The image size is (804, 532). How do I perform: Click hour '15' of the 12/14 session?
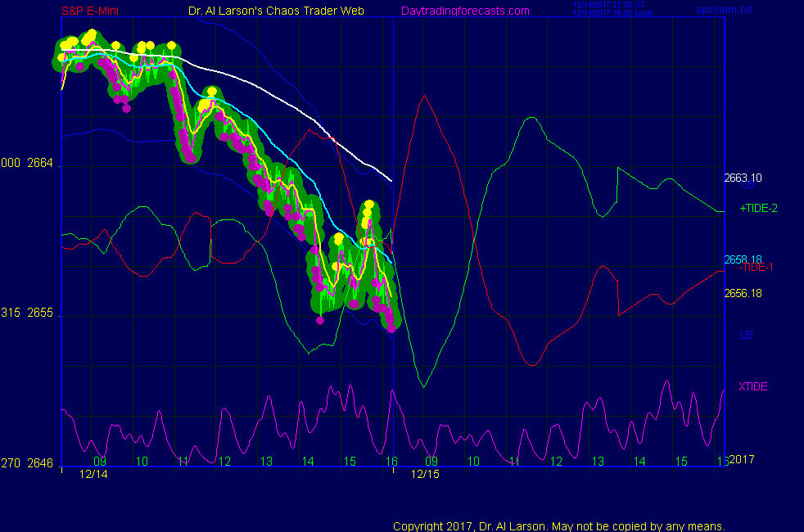coord(350,462)
